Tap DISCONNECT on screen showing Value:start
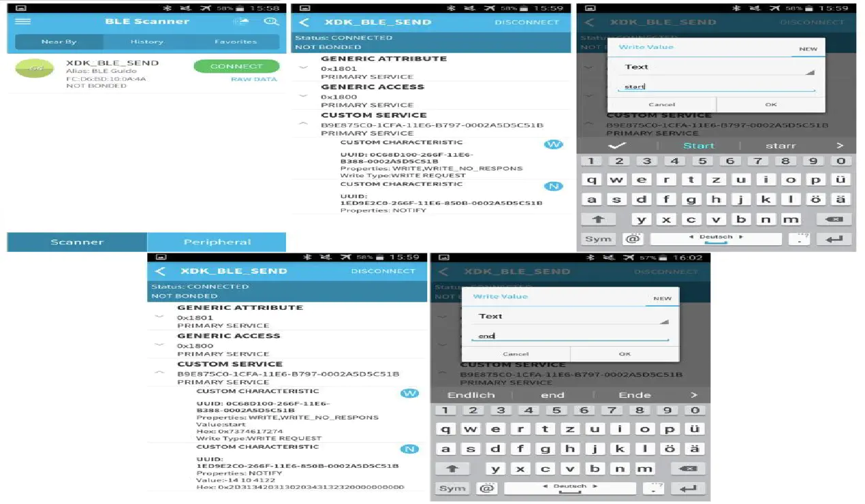Viewport: 865px width, 504px height. tap(383, 271)
